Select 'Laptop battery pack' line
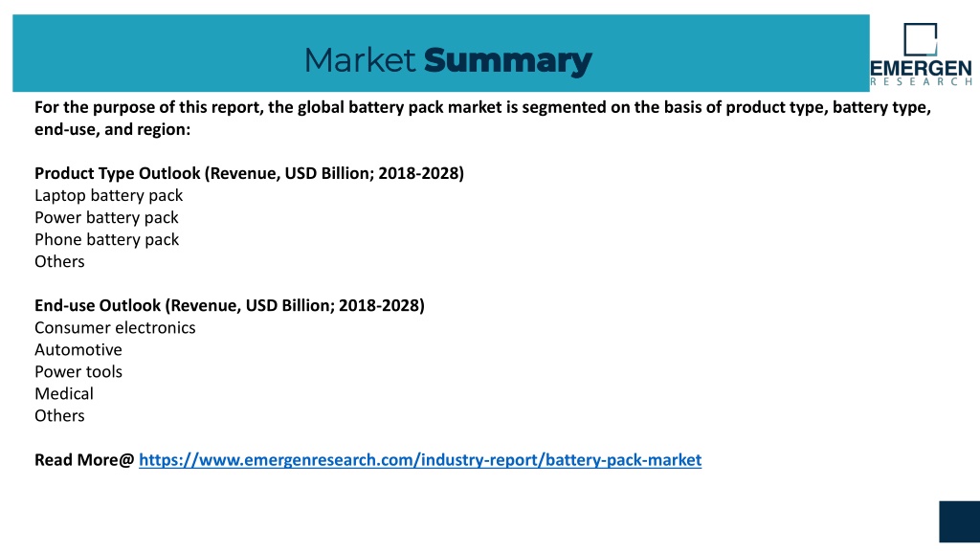 (x=109, y=195)
